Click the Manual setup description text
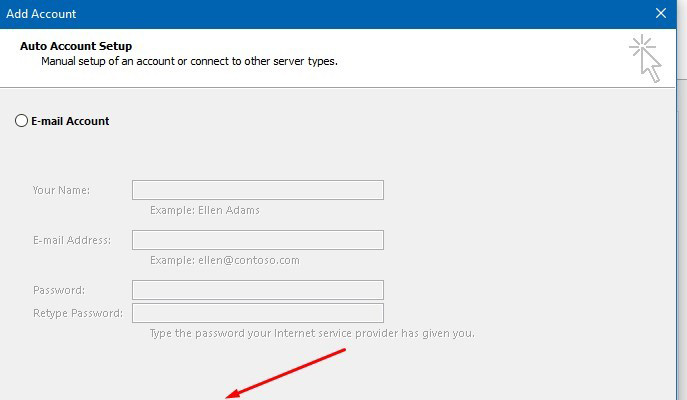 point(189,61)
